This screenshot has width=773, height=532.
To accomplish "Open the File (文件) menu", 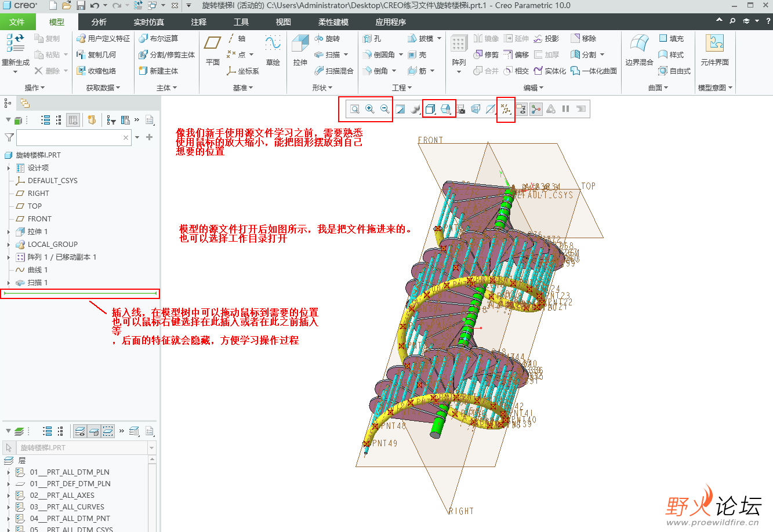I will (x=17, y=22).
